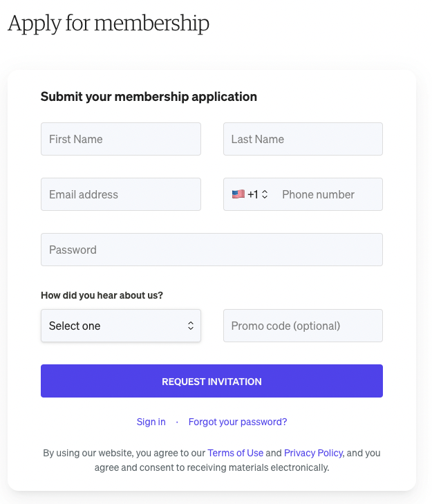Follow the Forgot your password? link
This screenshot has height=504, width=432.
pyautogui.click(x=238, y=422)
